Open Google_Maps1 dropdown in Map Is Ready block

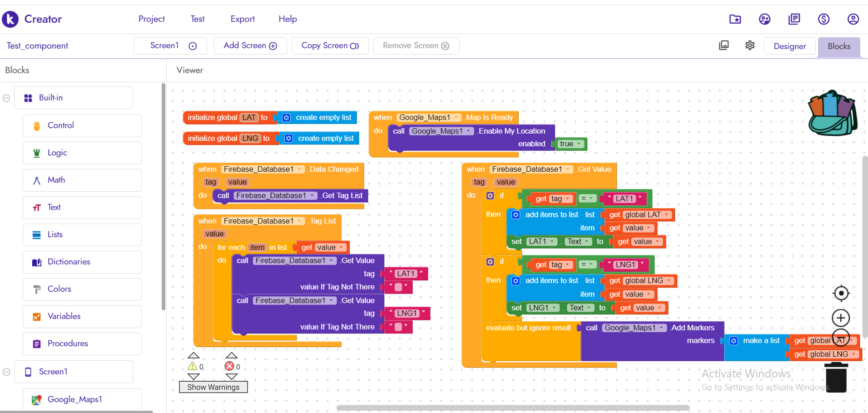[x=456, y=118]
